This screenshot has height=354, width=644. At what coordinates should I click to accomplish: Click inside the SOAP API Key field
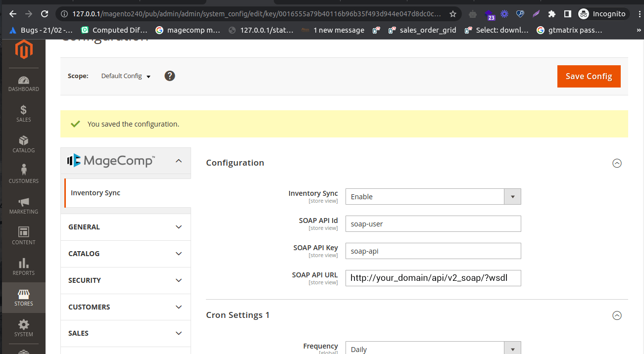[433, 251]
